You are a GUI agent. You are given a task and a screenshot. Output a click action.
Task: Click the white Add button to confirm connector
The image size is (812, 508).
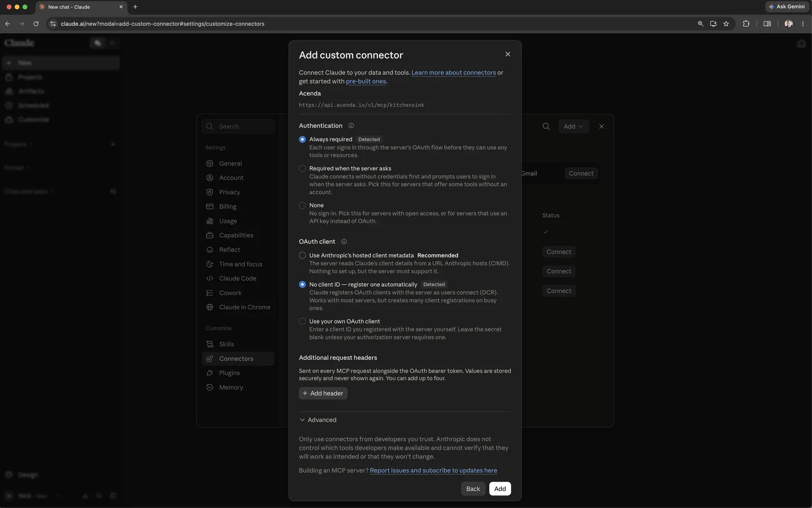pyautogui.click(x=500, y=489)
